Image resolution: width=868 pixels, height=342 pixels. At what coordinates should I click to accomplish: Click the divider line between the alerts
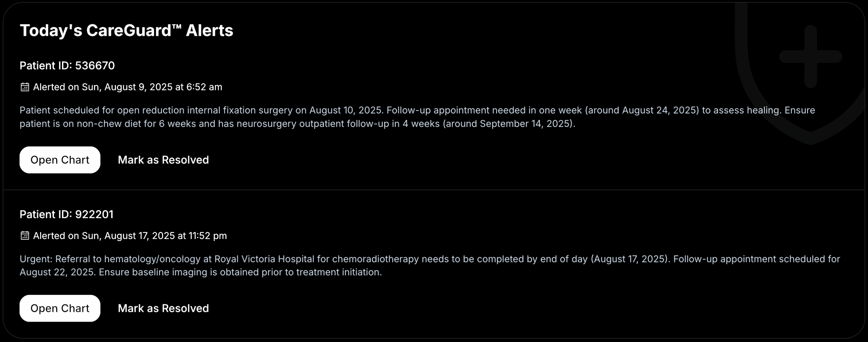434,190
